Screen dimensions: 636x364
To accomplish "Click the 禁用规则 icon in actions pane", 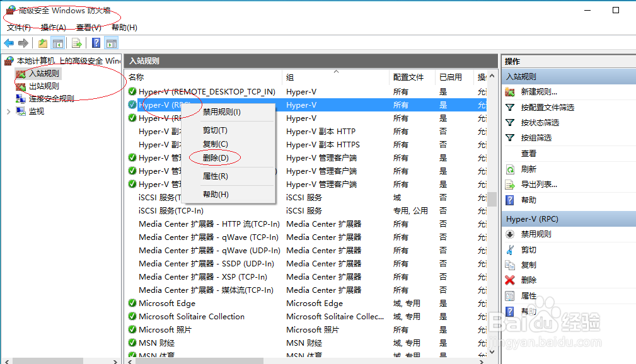I will [510, 234].
